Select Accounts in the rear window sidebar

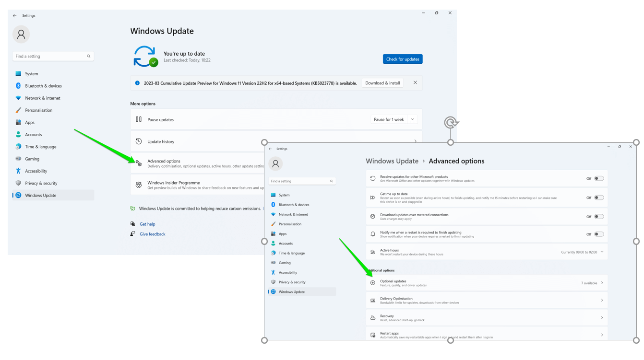click(53, 135)
